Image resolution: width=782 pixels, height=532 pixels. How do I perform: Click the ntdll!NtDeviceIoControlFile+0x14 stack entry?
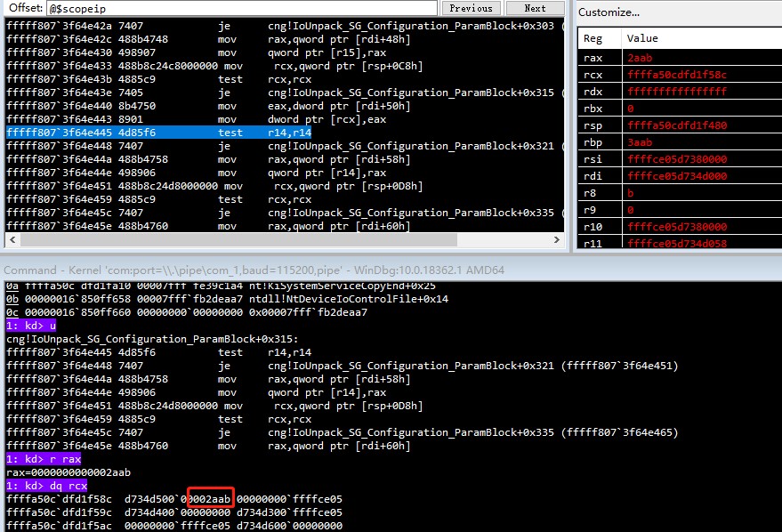(x=349, y=299)
